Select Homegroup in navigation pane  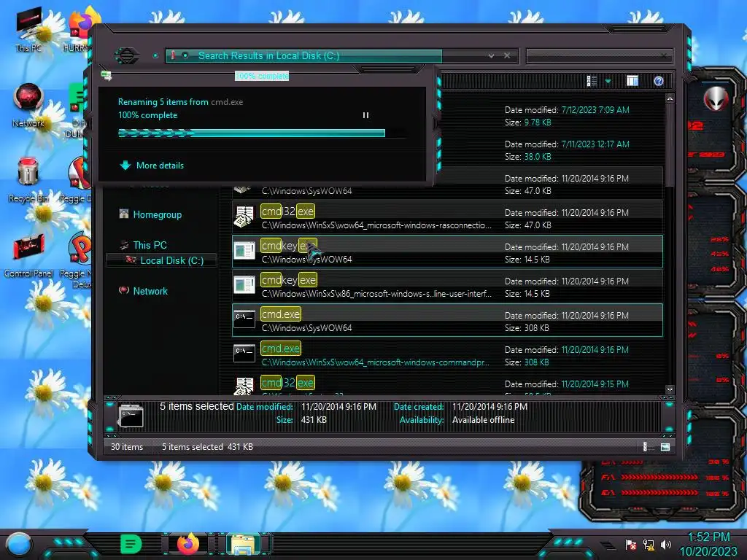(158, 215)
